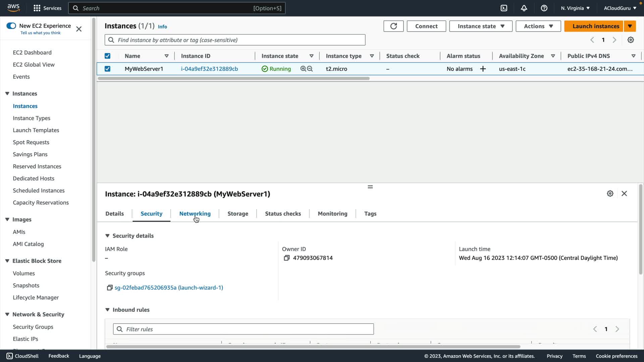Copy the Owner ID using copy icon
Screen dimensions: 644x362
tap(286, 258)
